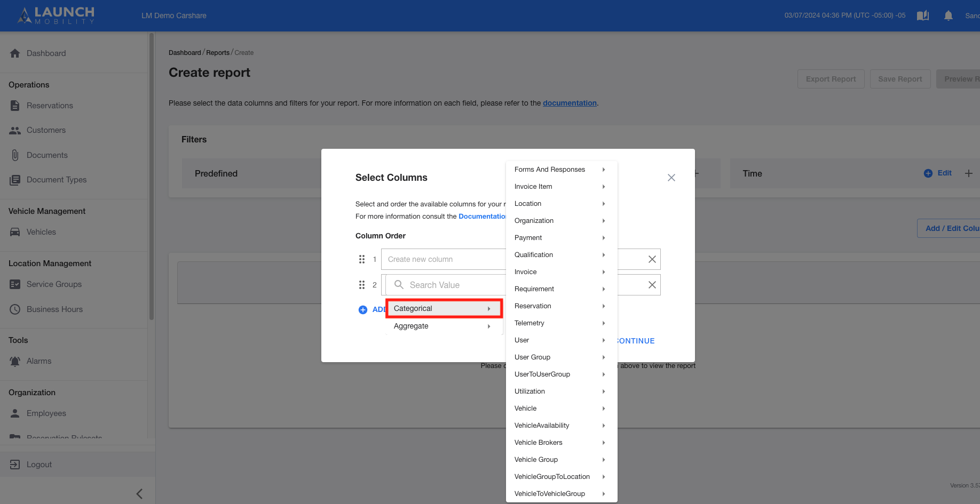This screenshot has width=980, height=504.
Task: Expand the VehicleAvailability submenu arrow
Action: tap(604, 426)
